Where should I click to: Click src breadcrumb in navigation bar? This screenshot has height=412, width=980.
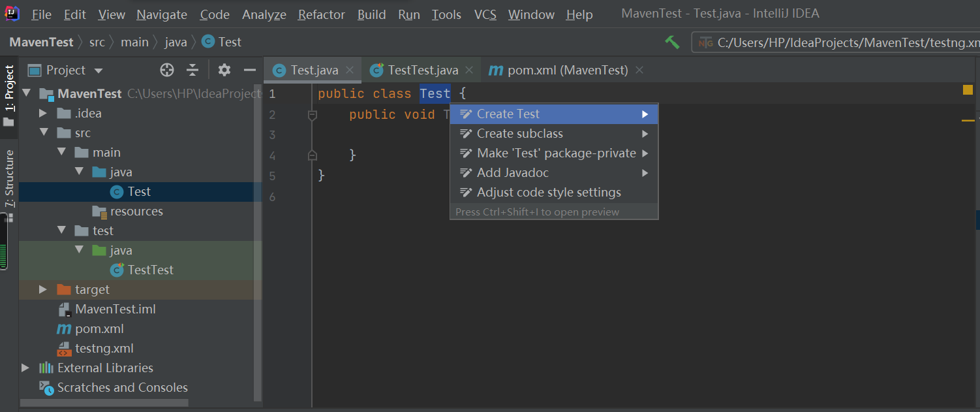(x=97, y=42)
